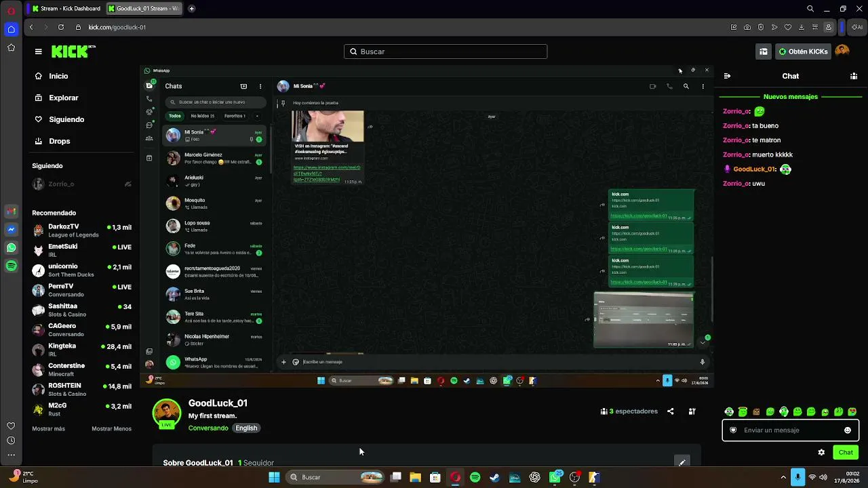
Task: Open the emoji picker in chat input
Action: tap(848, 430)
